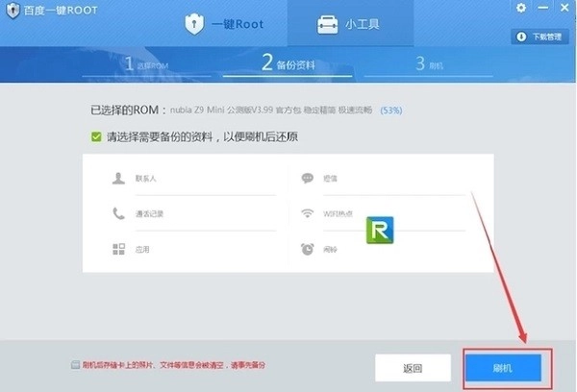Click the call log (通话记录) phone icon
This screenshot has height=392, width=577.
(x=118, y=213)
